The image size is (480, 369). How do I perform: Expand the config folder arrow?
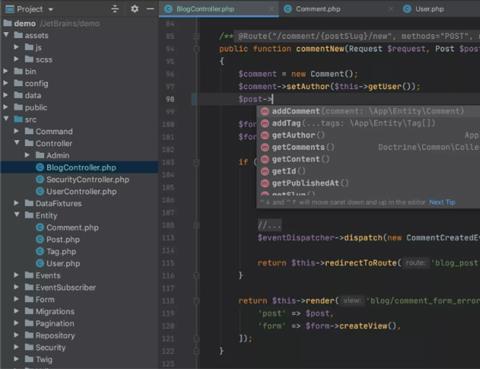(6, 83)
